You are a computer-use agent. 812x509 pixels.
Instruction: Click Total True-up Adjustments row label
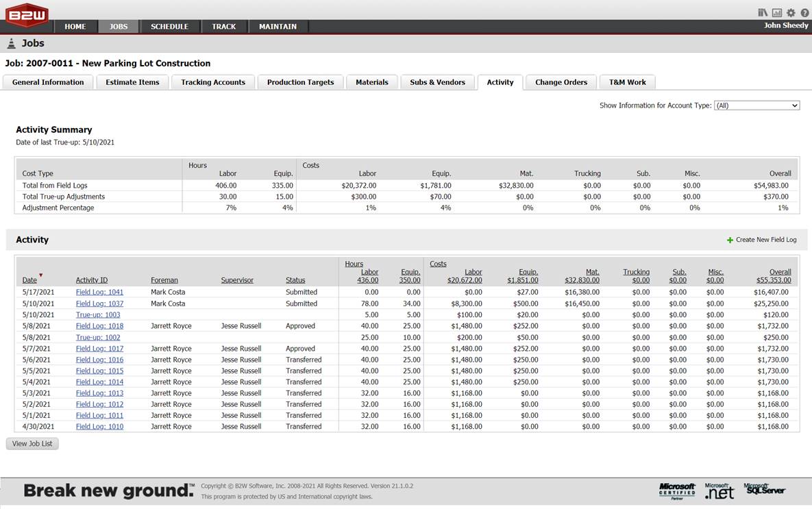click(63, 197)
